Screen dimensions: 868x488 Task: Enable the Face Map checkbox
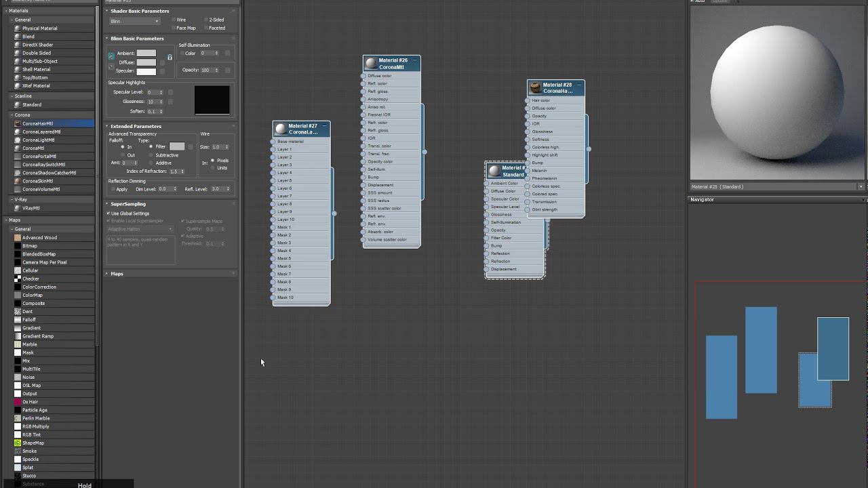174,28
